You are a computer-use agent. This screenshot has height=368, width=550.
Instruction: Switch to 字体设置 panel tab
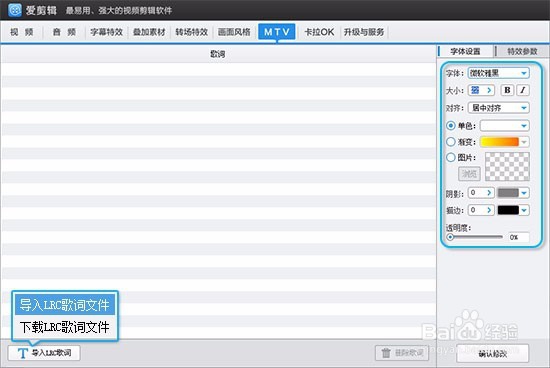pyautogui.click(x=465, y=51)
